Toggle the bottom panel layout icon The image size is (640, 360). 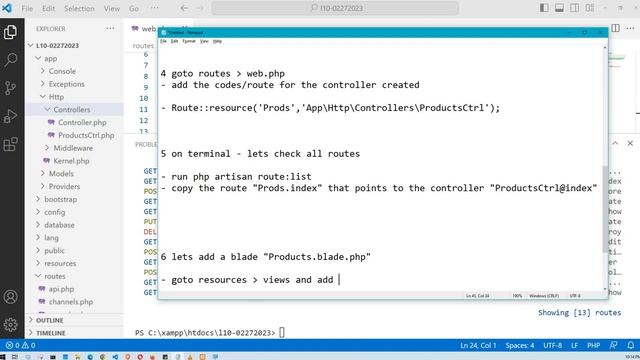tap(559, 8)
